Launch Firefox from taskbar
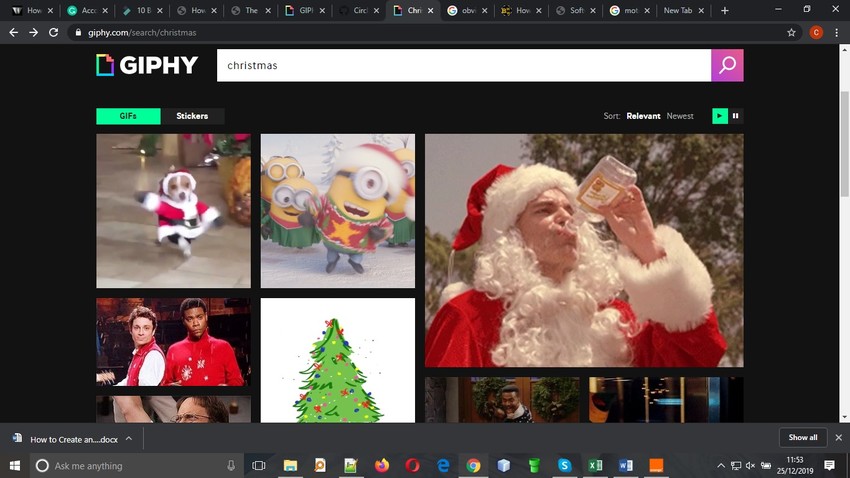850x478 pixels. 382,466
